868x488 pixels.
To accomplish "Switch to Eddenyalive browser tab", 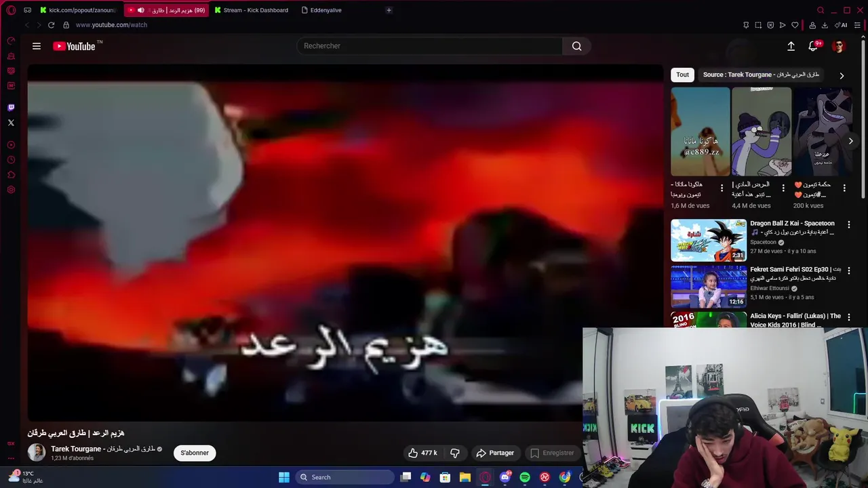I will (323, 10).
